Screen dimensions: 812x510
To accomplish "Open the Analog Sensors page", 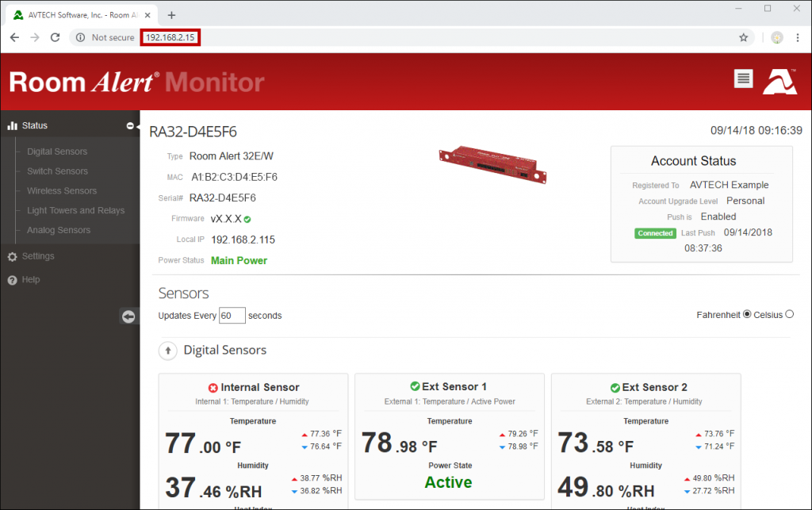I will click(58, 230).
